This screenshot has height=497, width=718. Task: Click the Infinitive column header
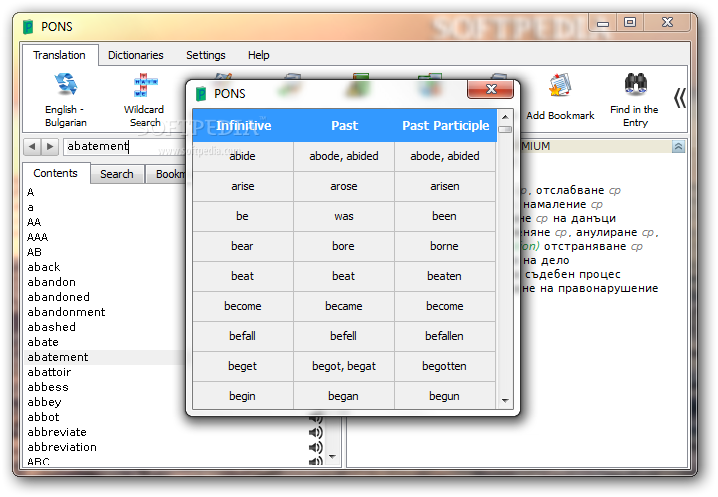pyautogui.click(x=243, y=126)
